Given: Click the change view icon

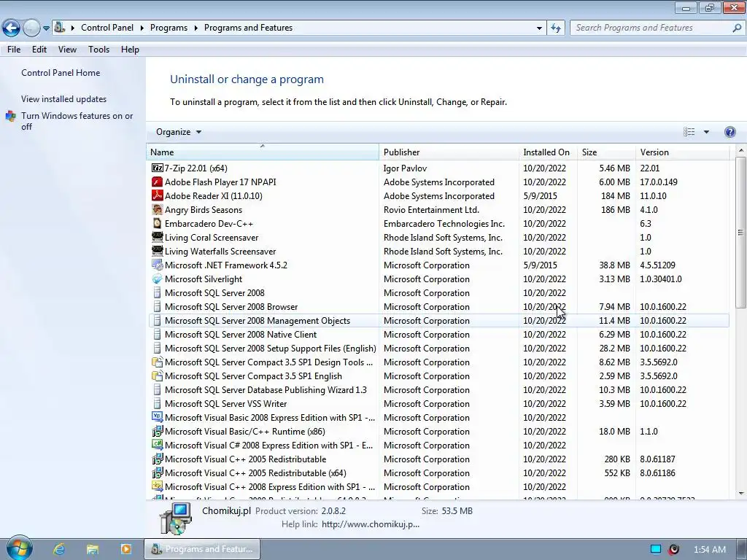Looking at the screenshot, I should 689,132.
